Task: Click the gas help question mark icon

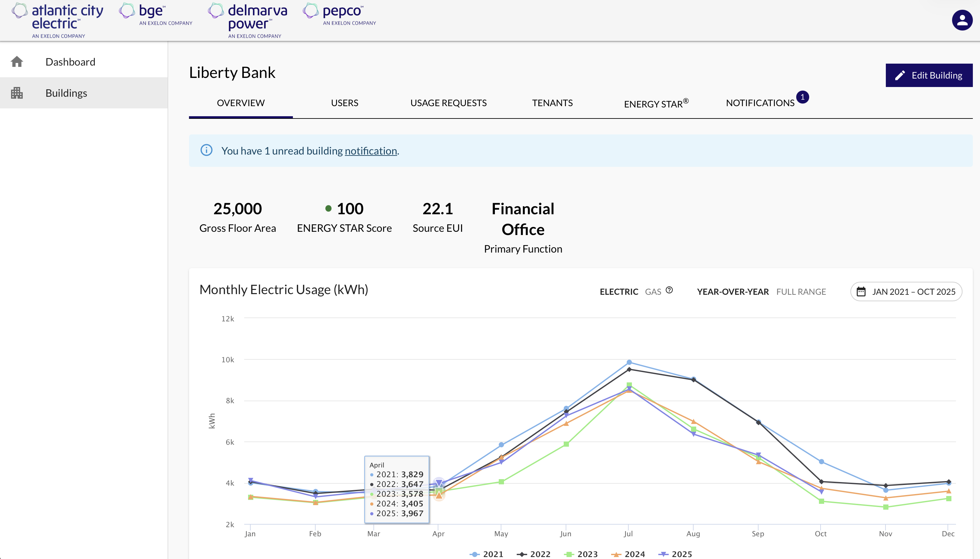Action: tap(669, 290)
